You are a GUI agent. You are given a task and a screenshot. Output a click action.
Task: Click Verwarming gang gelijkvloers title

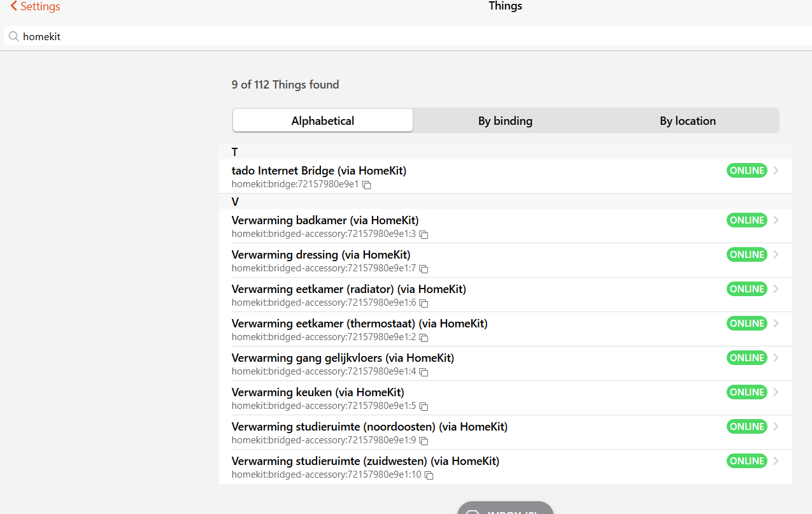(x=343, y=358)
